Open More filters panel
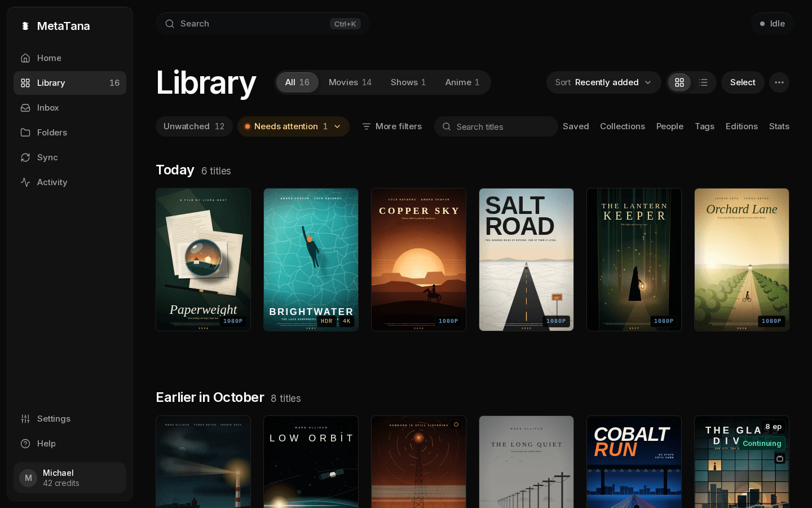 392,126
